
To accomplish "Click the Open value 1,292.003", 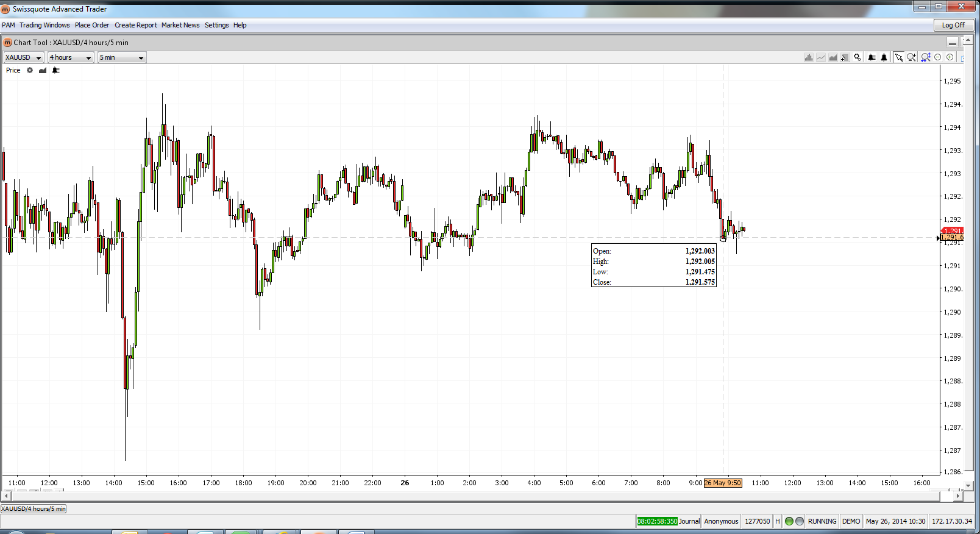I will (x=700, y=251).
